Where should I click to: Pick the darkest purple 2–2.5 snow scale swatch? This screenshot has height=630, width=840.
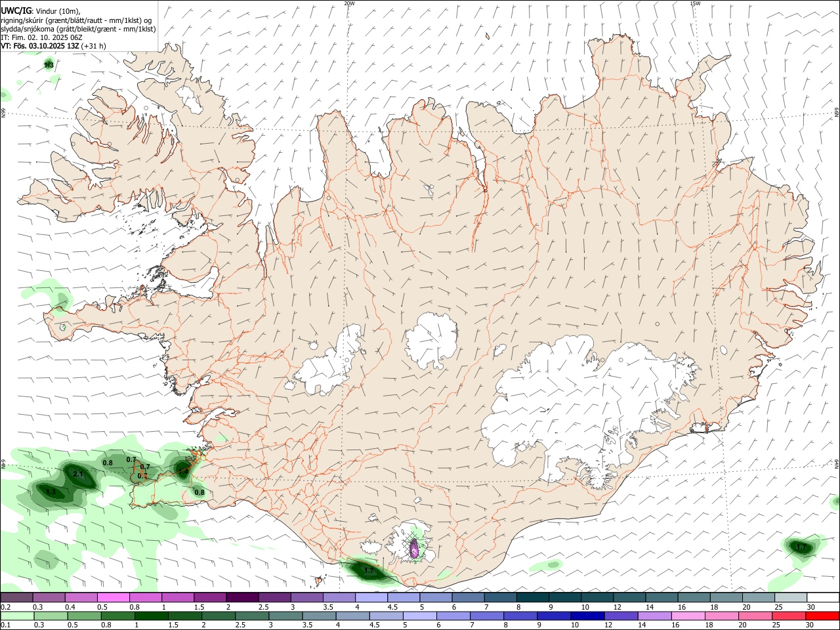pyautogui.click(x=242, y=597)
